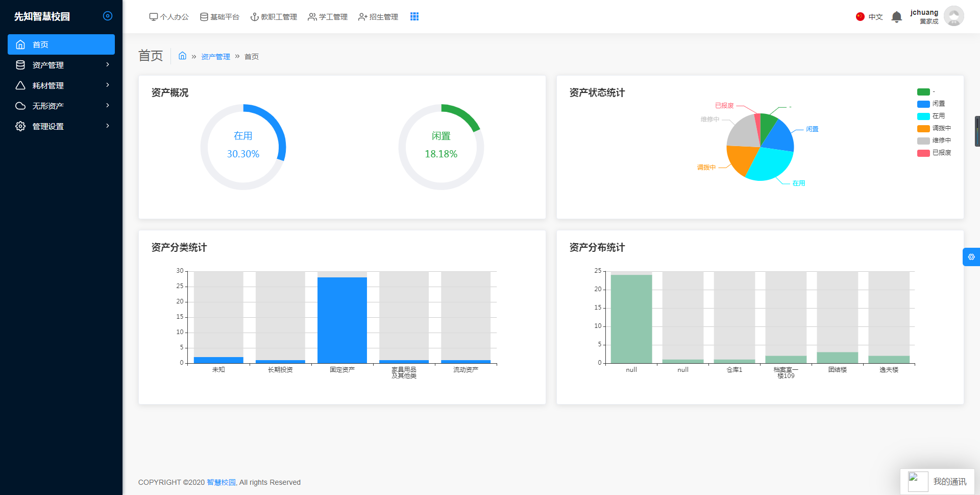Toggle the 闲置 legend swatch
Image resolution: width=980 pixels, height=495 pixels.
tap(923, 104)
